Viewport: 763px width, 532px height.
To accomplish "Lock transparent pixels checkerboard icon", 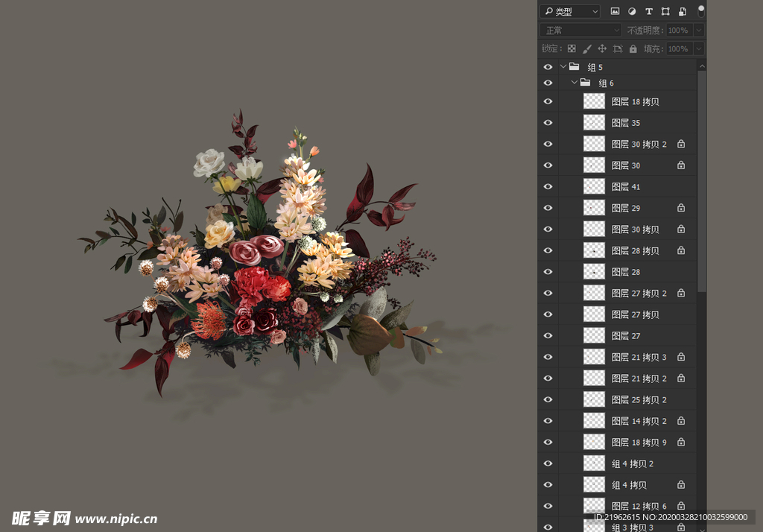I will point(572,48).
